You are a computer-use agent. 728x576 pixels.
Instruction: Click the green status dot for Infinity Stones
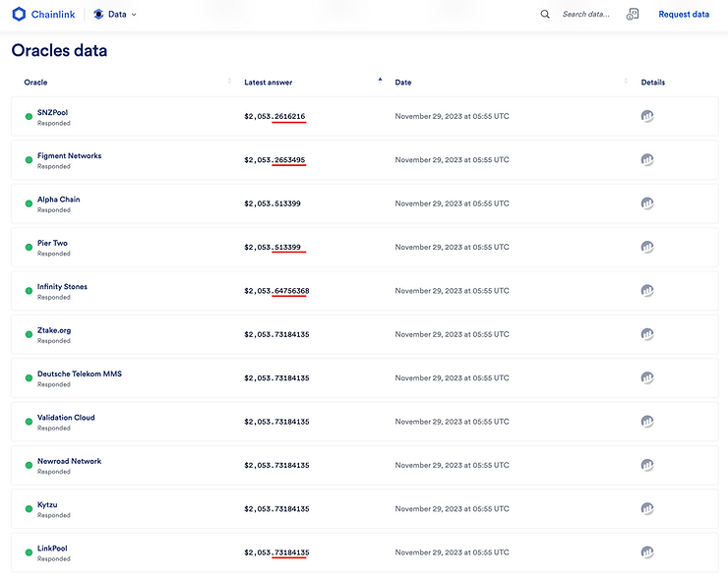(29, 291)
